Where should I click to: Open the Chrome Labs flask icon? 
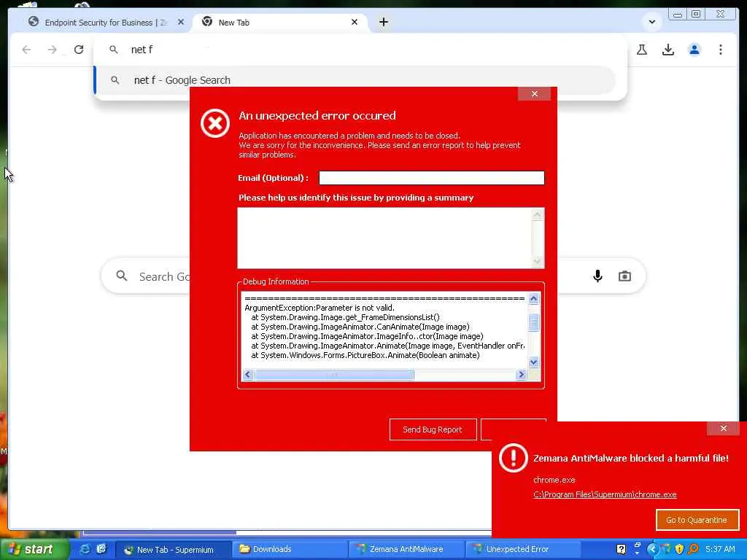642,50
